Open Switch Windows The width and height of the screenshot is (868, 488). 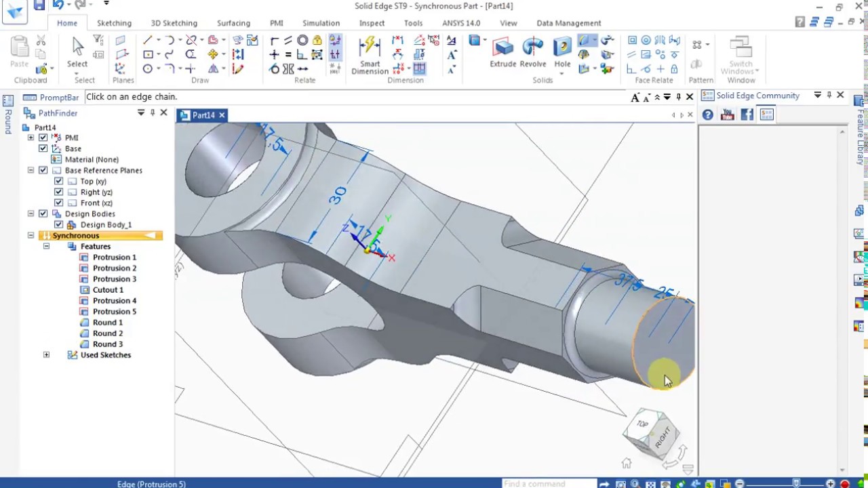pos(740,56)
